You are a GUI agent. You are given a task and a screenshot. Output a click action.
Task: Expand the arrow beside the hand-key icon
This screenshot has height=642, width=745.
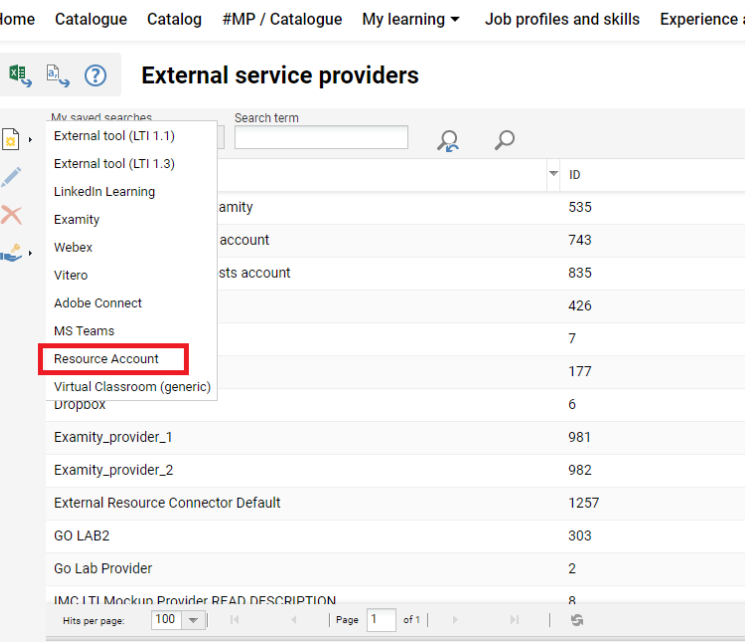coord(30,253)
